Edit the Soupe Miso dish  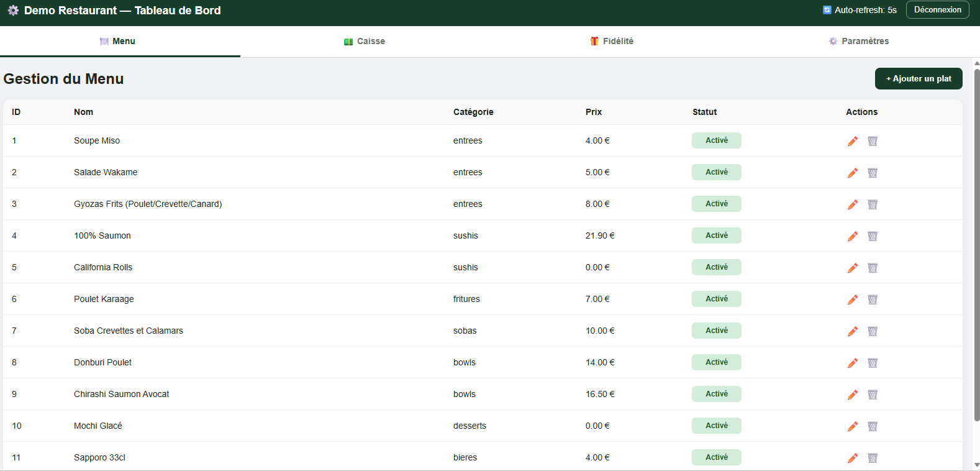click(x=853, y=141)
